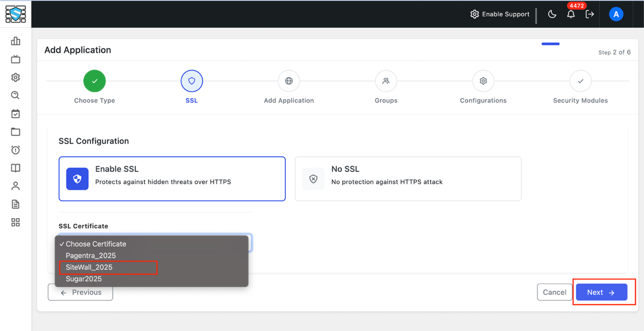This screenshot has height=331, width=644.
Task: Click the notifications bell icon
Action: [x=571, y=14]
